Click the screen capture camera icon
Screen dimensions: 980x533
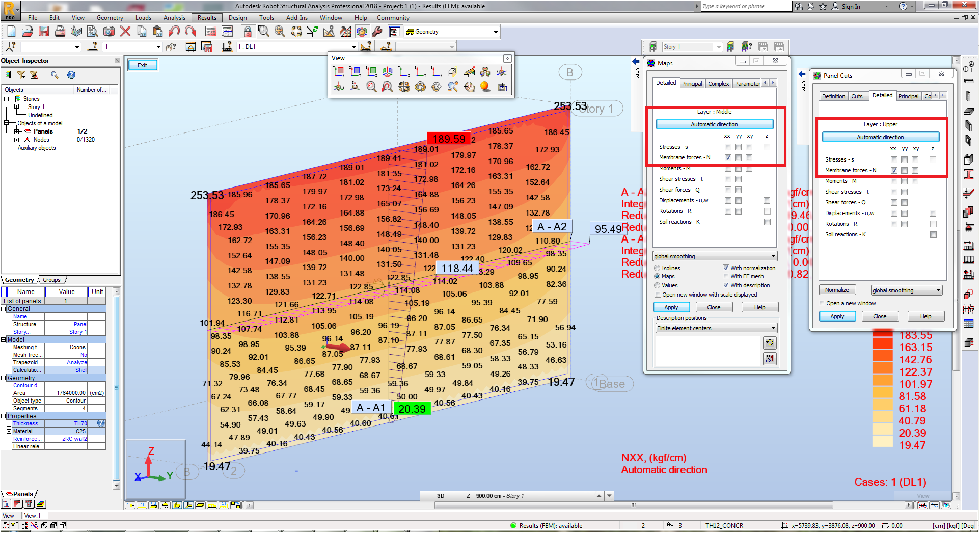point(109,32)
